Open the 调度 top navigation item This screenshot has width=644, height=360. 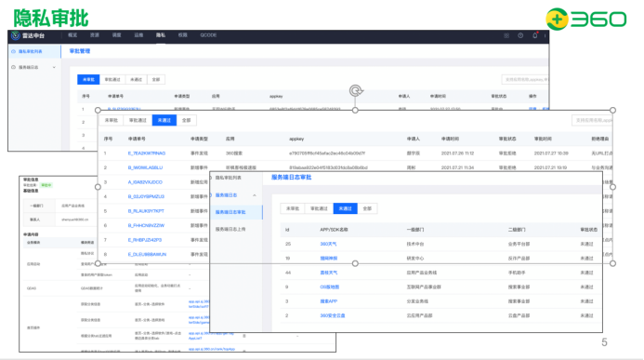pyautogui.click(x=117, y=35)
